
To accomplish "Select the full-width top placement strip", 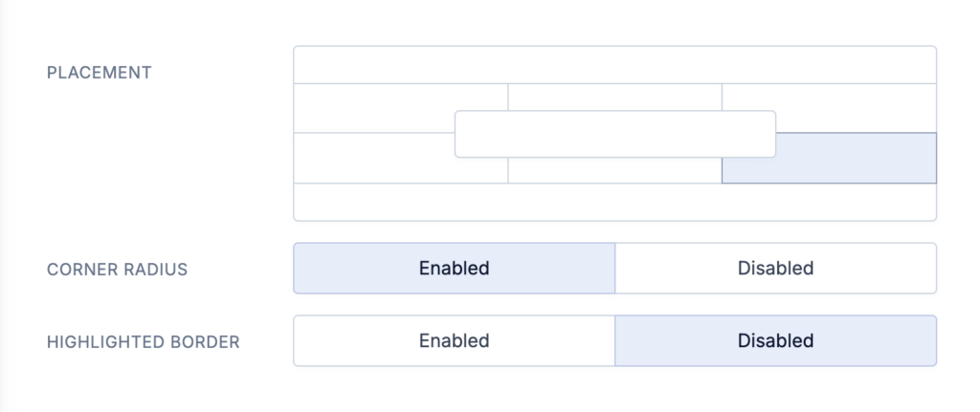I will click(x=615, y=64).
